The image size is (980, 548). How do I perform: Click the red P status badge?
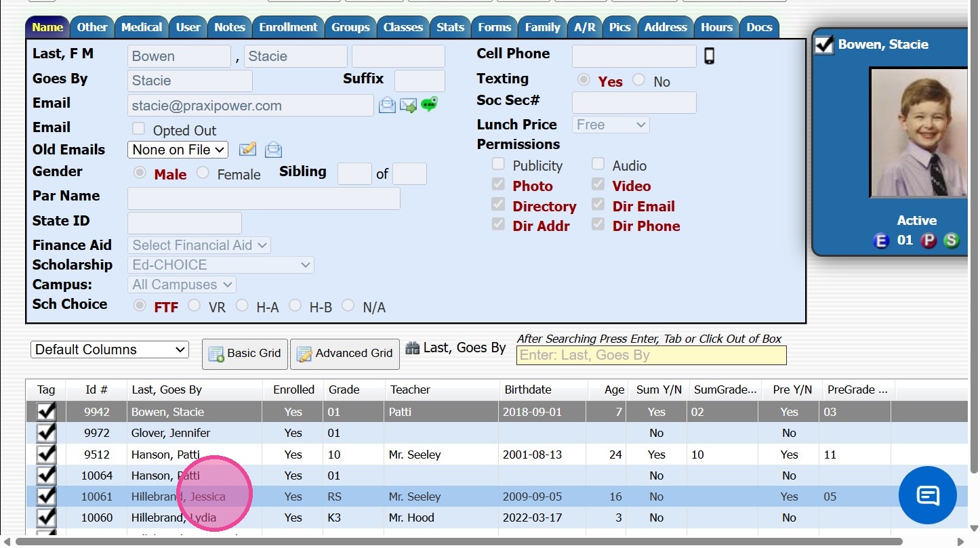[928, 240]
